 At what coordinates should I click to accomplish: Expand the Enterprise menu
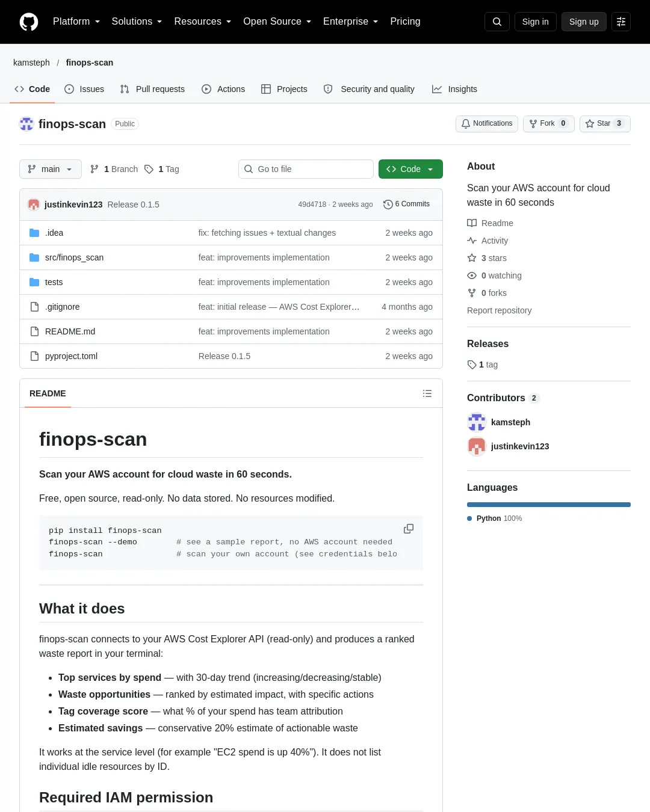point(350,22)
